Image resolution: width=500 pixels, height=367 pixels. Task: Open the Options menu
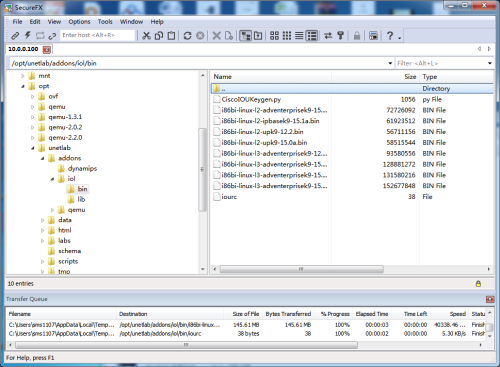79,22
